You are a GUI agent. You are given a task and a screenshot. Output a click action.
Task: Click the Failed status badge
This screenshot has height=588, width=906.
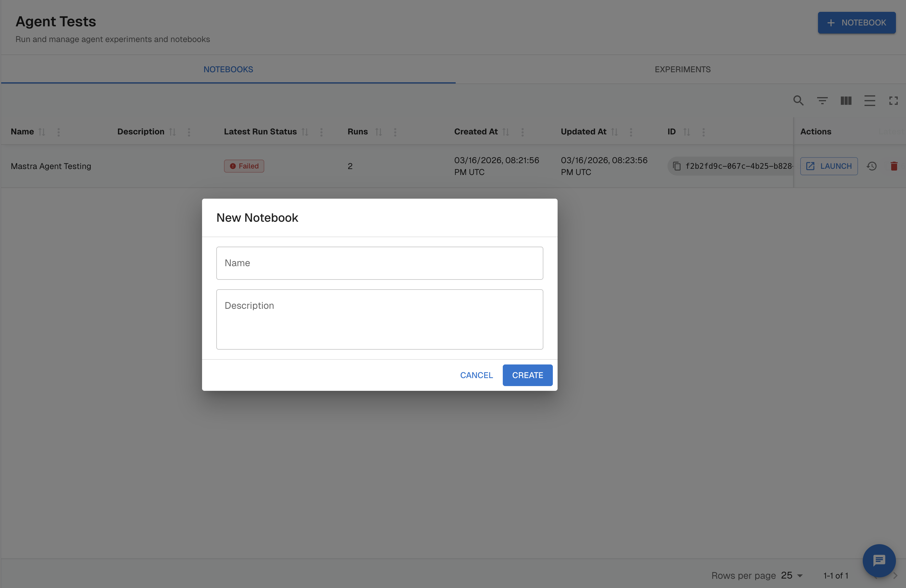244,166
